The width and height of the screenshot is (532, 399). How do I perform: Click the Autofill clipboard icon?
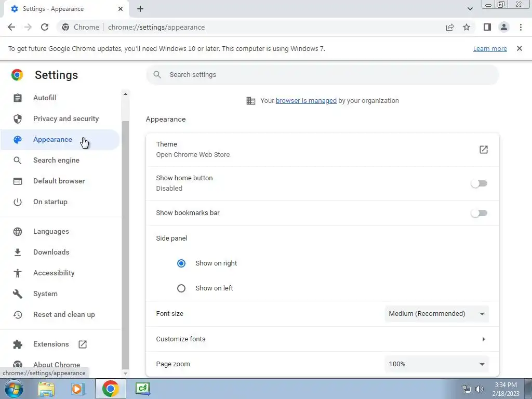[x=17, y=98]
